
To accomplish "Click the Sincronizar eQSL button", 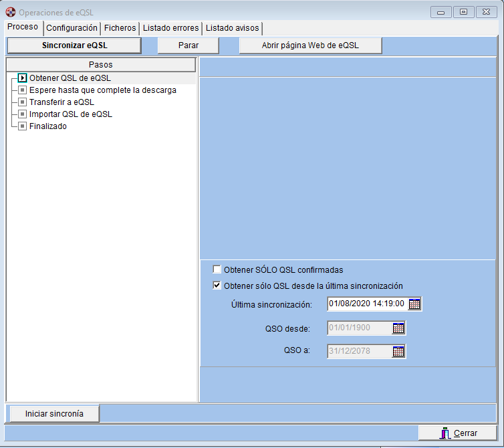I will [x=74, y=45].
